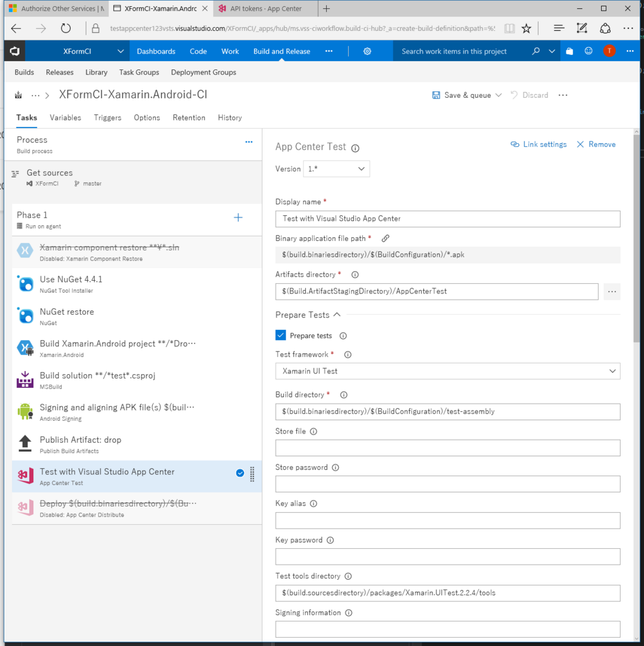The width and height of the screenshot is (644, 646).
Task: Click info icon next to App Center Test
Action: click(355, 148)
